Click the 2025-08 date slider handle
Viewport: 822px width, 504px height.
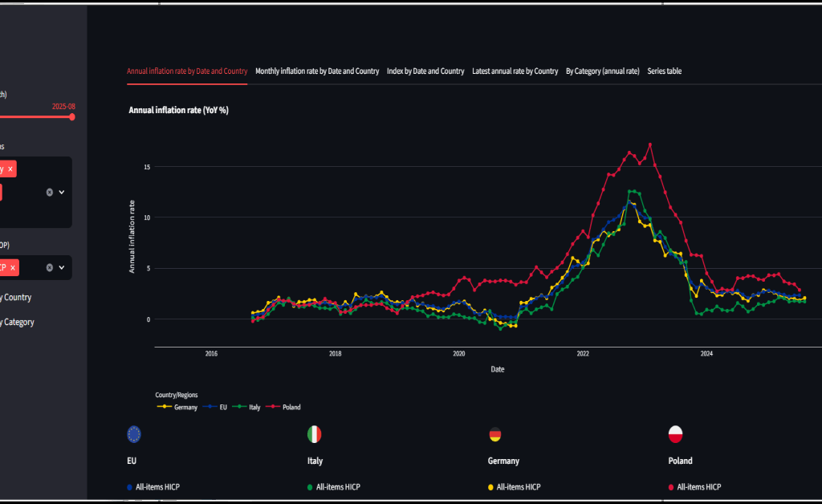[72, 116]
